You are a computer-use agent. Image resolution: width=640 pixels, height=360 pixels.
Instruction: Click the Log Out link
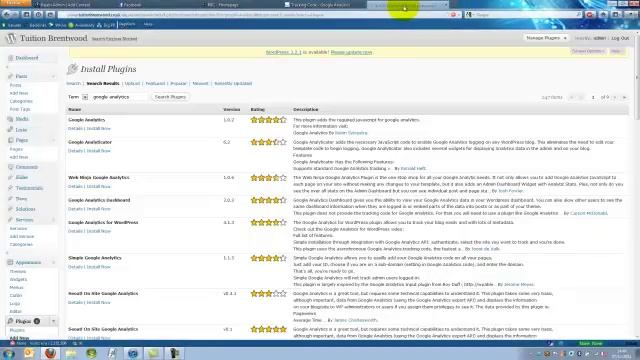(620, 38)
